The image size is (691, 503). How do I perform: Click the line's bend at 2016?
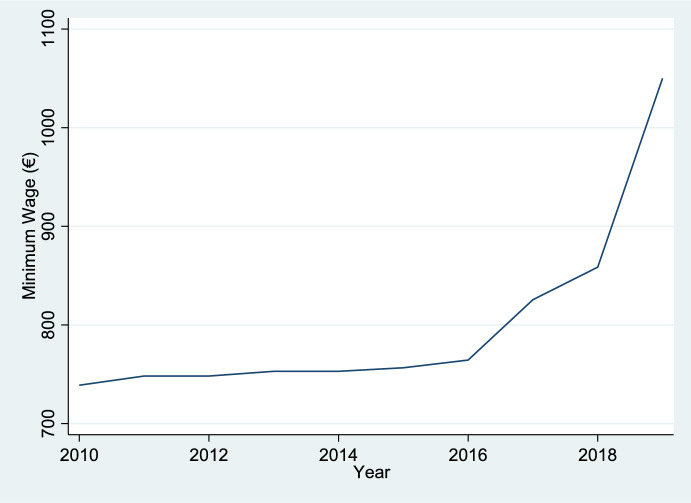(x=468, y=360)
